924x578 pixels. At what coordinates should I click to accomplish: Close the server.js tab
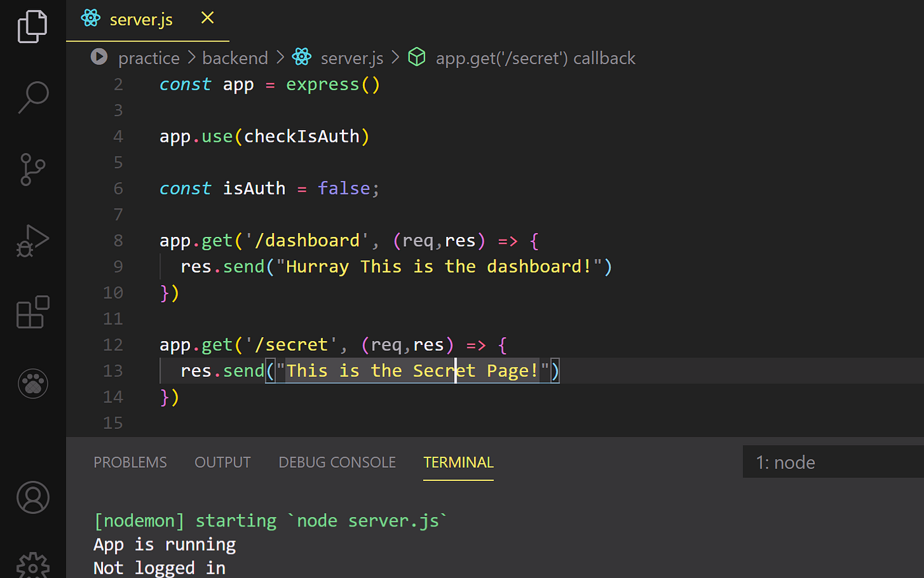[x=207, y=18]
